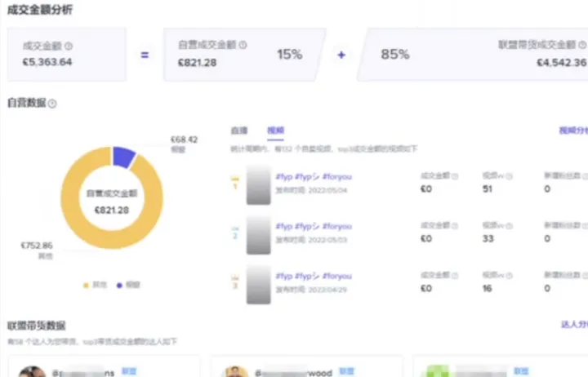Click the 成交金额 €5,363.64 summary card
This screenshot has height=377, width=588.
67,55
